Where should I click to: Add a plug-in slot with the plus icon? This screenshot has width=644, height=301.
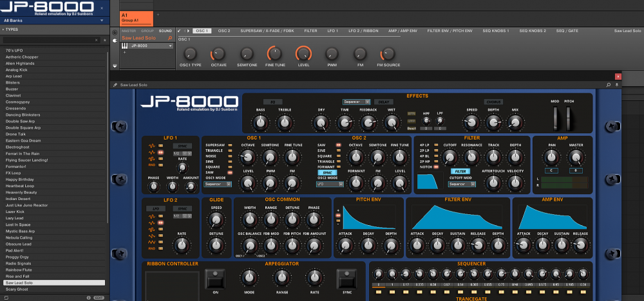tap(125, 53)
